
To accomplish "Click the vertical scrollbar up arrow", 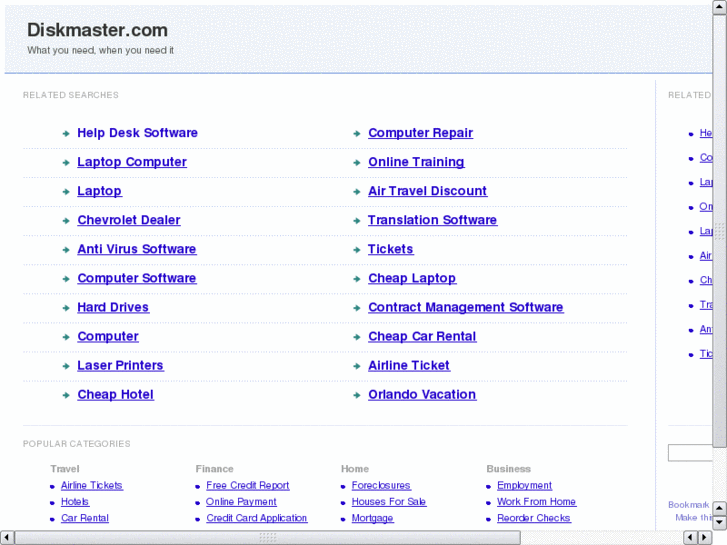I will tap(720, 7).
